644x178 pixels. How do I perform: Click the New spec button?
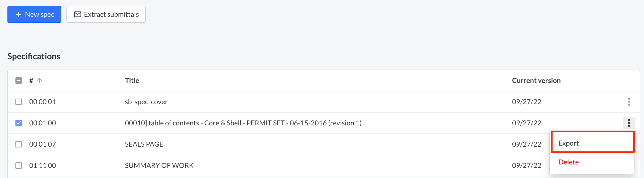click(34, 14)
